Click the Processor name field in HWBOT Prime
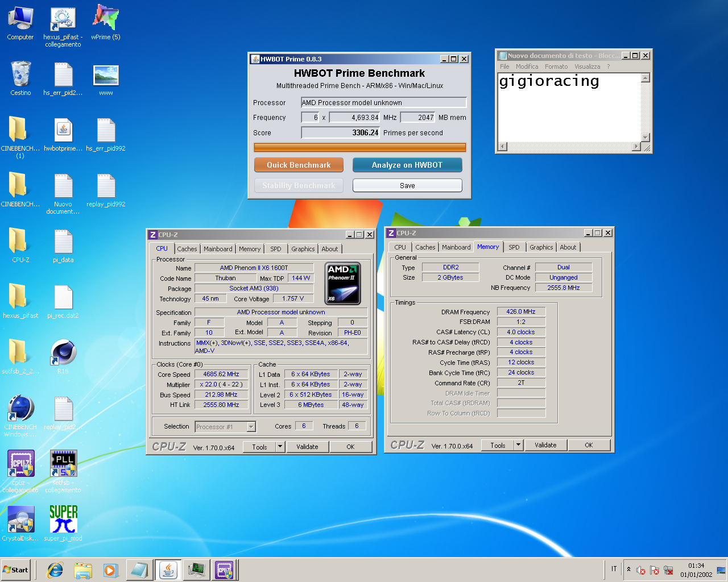The width and height of the screenshot is (728, 582). 383,102
